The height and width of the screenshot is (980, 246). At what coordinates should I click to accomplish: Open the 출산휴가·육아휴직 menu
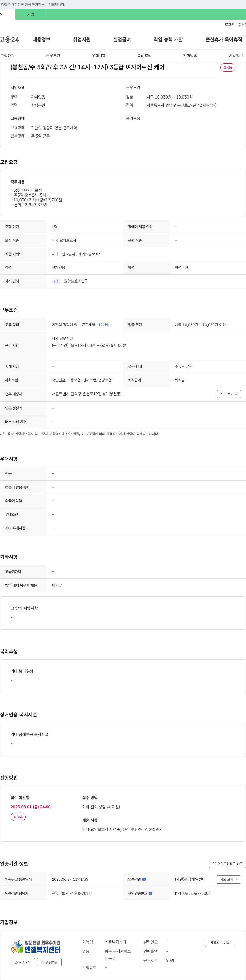pos(224,40)
